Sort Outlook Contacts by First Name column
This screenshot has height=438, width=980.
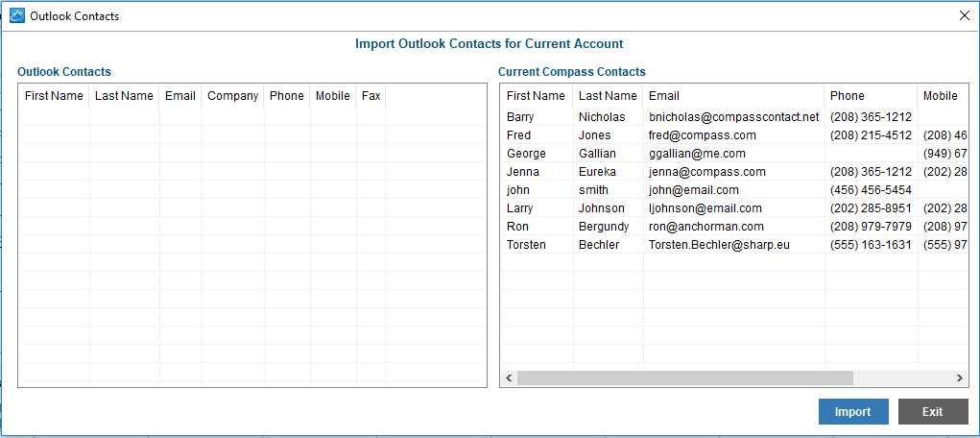(x=54, y=96)
